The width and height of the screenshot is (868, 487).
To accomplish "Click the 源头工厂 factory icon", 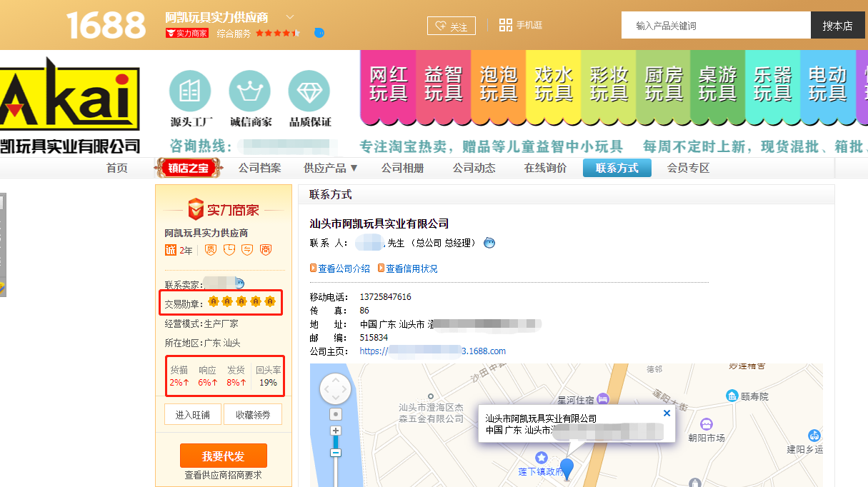I will tap(190, 91).
